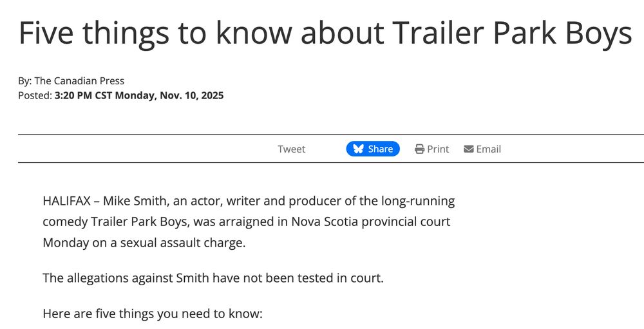This screenshot has width=644, height=329.
Task: Click the envelope email icon
Action: pyautogui.click(x=469, y=149)
